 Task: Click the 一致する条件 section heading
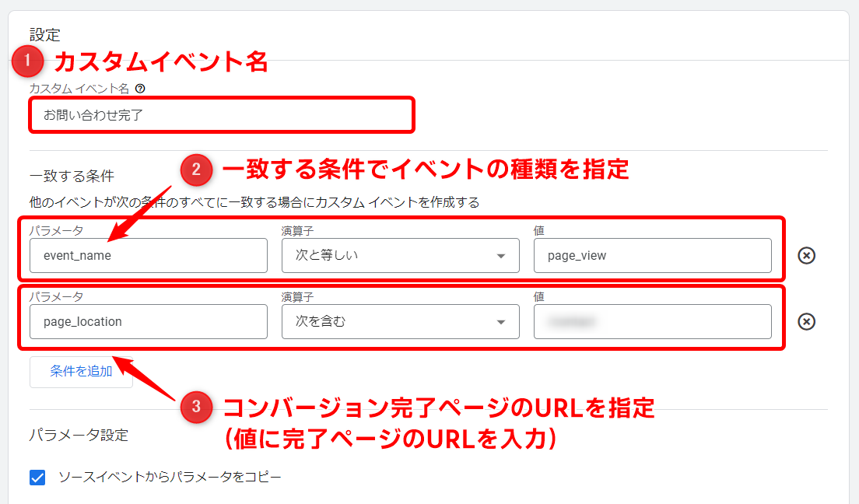tap(72, 177)
